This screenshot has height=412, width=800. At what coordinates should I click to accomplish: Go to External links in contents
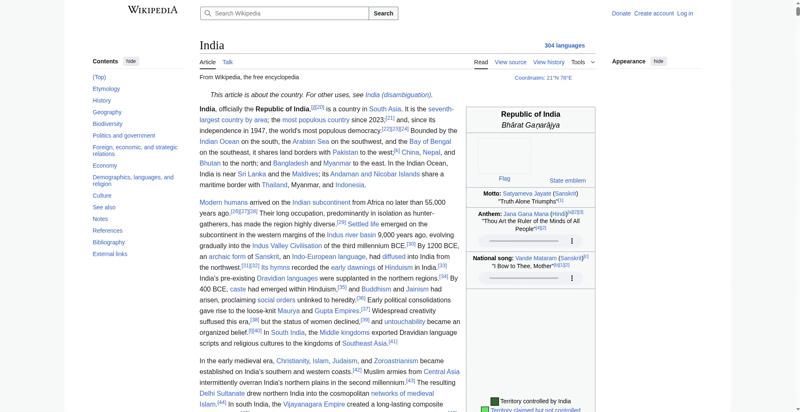(x=110, y=254)
